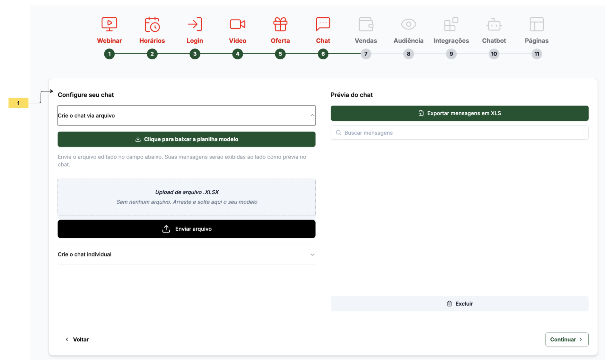Open the Integrações blocks icon
Screen dimensions: 605x364
(x=451, y=24)
